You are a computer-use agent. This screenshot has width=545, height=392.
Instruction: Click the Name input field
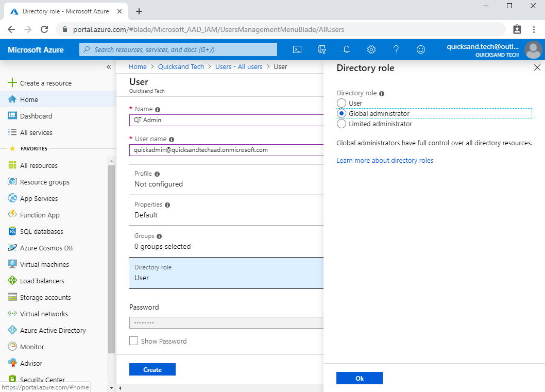pos(226,120)
